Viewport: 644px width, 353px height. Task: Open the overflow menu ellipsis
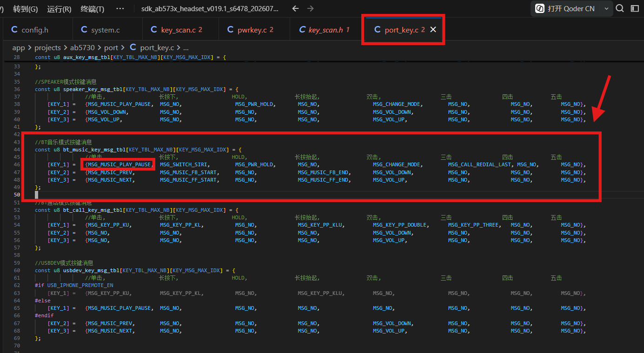120,9
